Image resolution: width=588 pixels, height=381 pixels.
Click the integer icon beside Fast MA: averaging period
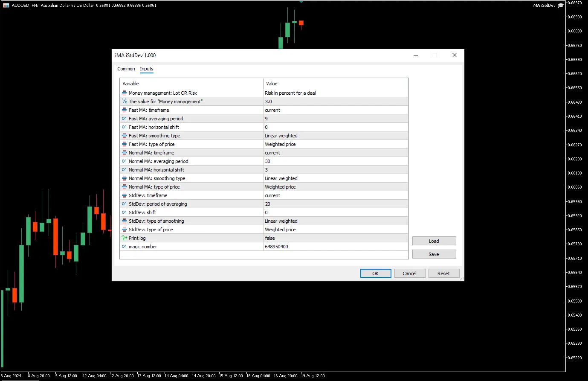click(x=124, y=119)
